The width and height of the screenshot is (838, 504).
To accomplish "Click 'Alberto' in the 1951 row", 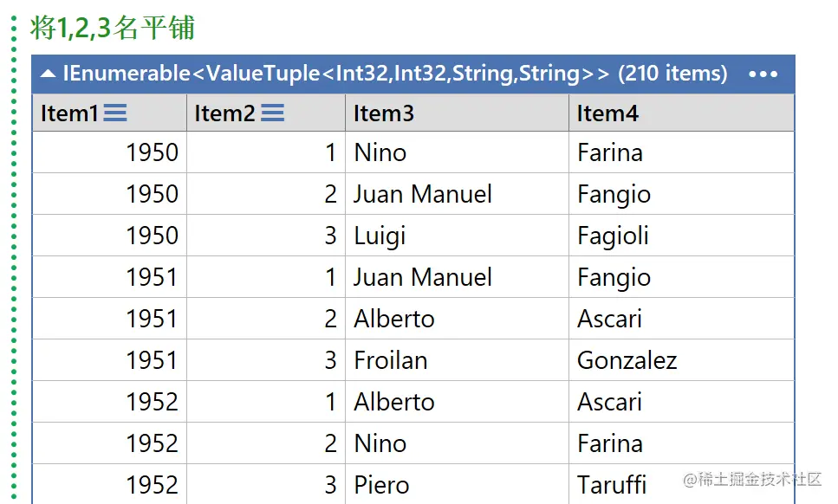I will [x=457, y=319].
